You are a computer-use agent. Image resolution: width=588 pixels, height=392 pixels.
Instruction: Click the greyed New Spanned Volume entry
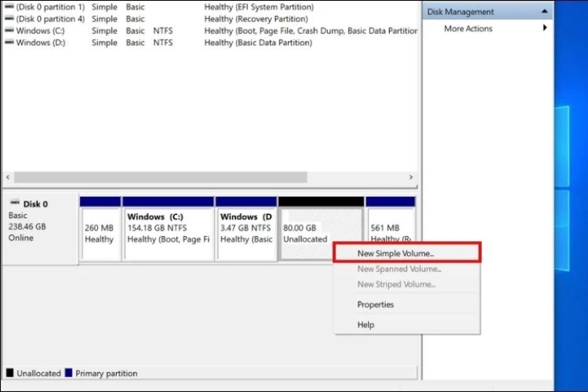point(400,269)
